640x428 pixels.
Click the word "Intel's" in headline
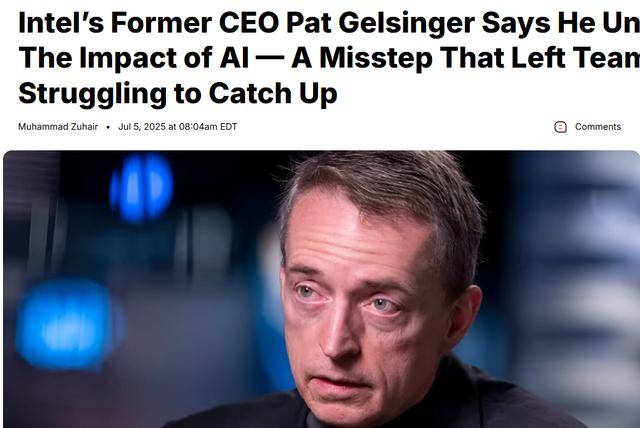(61, 23)
